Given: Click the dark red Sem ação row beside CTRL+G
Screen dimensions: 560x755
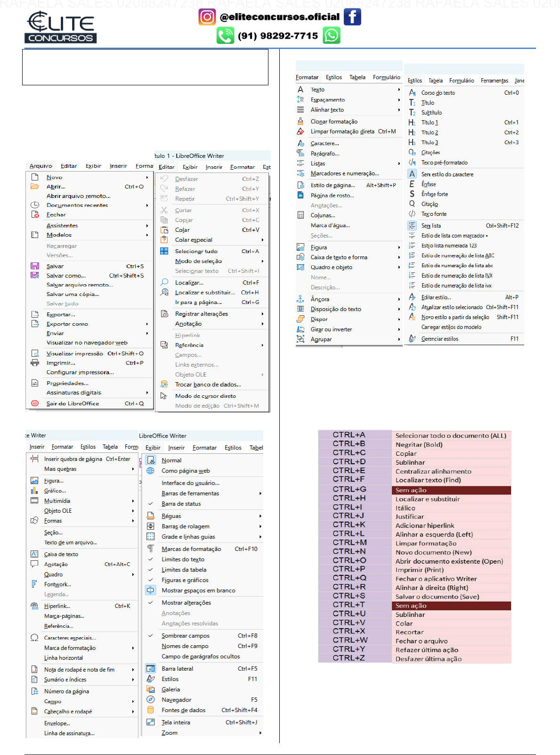Looking at the screenshot, I should click(451, 490).
